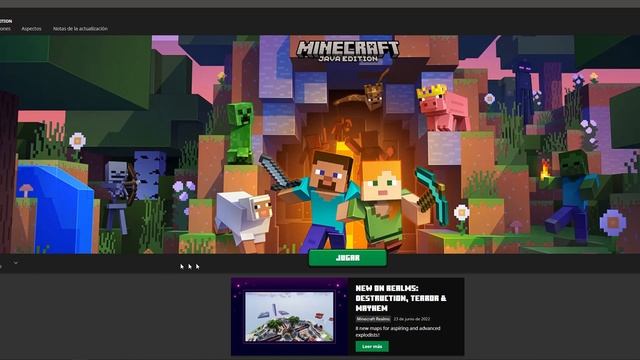The image size is (640, 360).
Task: Click the Minecraft Realms category tag
Action: tap(373, 319)
